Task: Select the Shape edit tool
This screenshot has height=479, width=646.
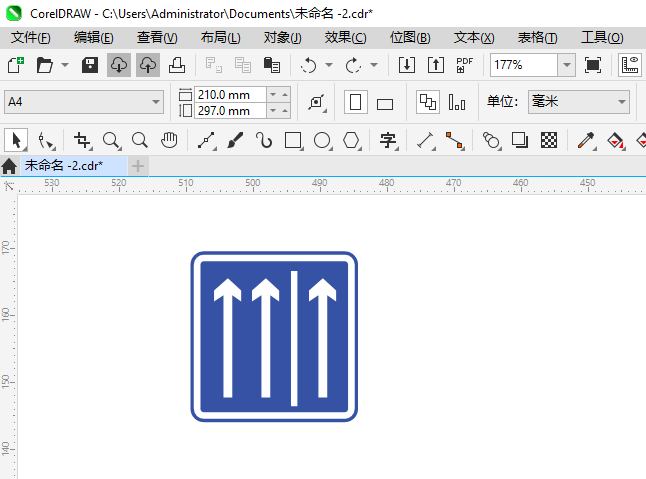Action: (x=46, y=140)
